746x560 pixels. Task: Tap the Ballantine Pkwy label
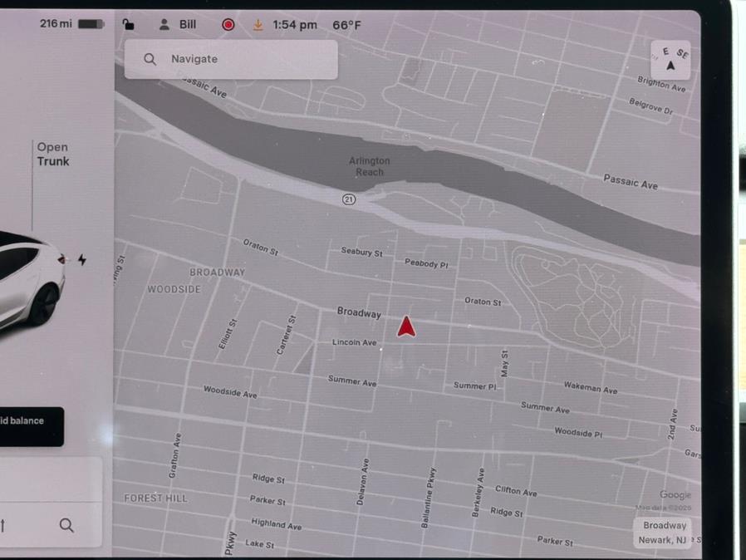click(428, 498)
